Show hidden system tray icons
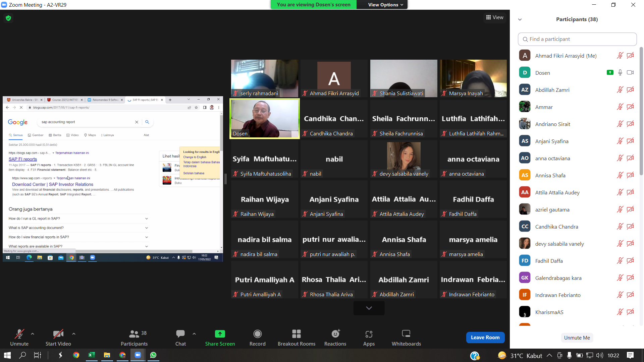 tap(549, 355)
